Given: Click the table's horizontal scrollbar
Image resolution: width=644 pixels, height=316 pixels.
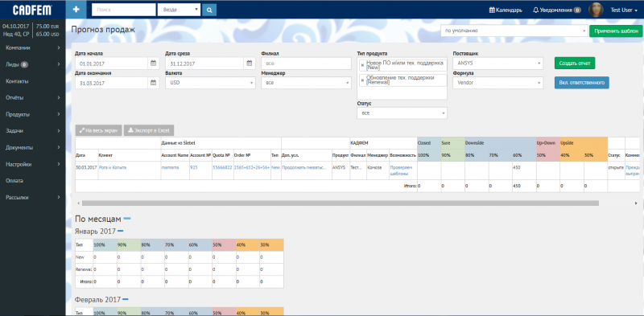Looking at the screenshot, I should 340,203.
